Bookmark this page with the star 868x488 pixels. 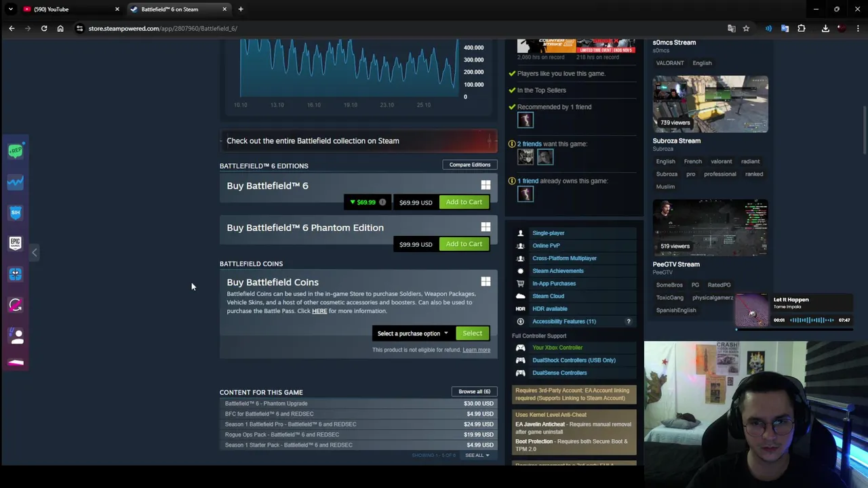(x=746, y=28)
